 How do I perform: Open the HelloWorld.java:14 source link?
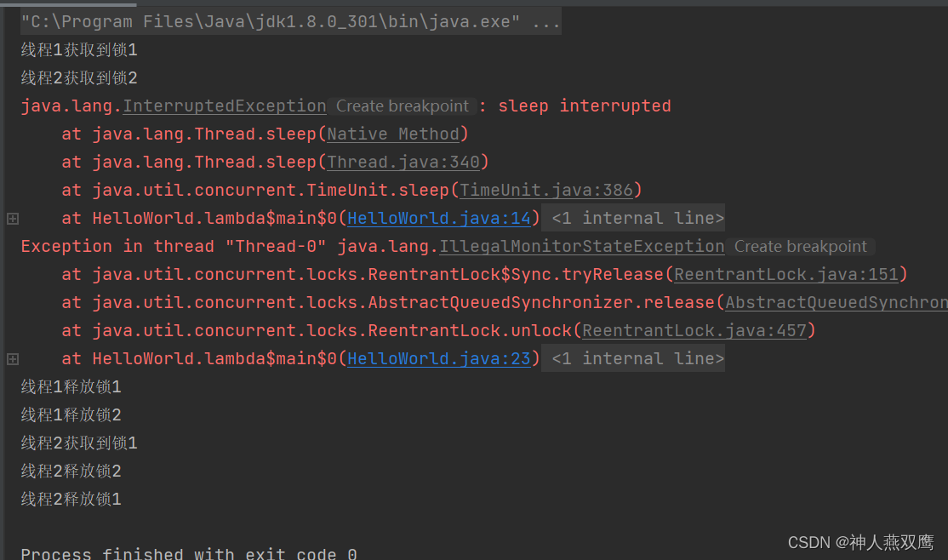click(x=439, y=219)
